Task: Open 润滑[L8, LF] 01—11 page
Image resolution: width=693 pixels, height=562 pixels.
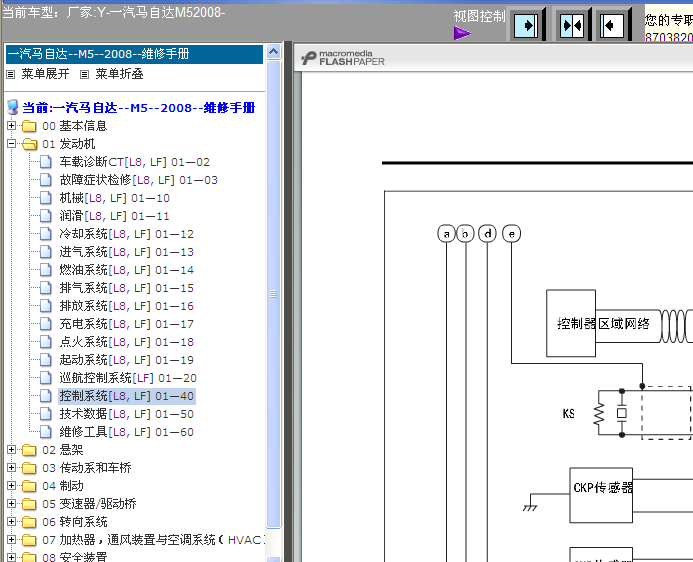Action: (x=114, y=216)
